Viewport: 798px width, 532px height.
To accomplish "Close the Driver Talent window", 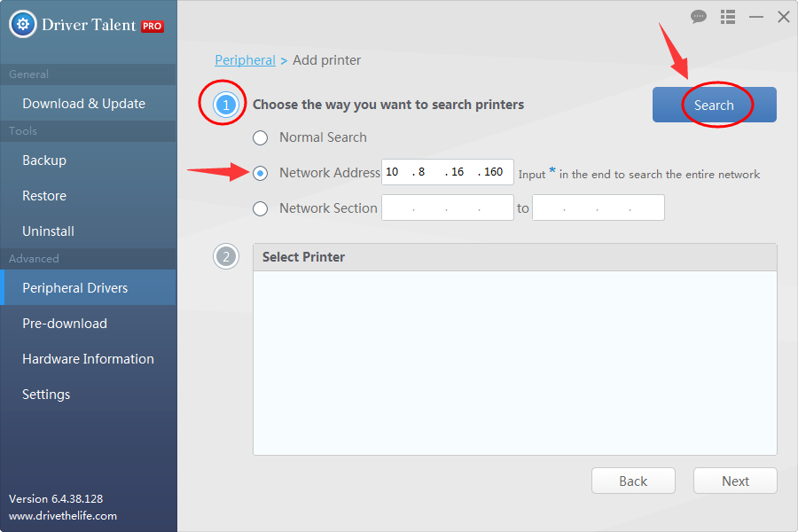I will click(784, 17).
